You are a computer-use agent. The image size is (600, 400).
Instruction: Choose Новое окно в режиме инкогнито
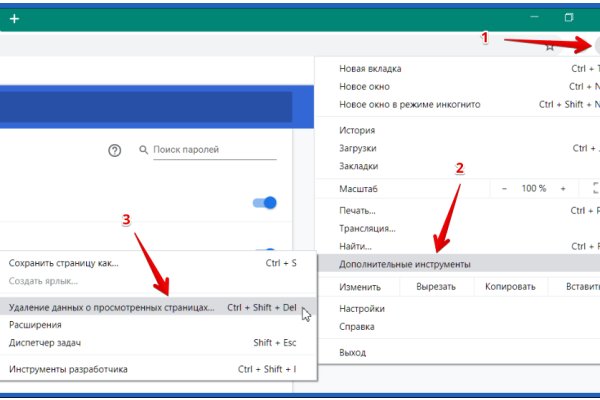[410, 104]
